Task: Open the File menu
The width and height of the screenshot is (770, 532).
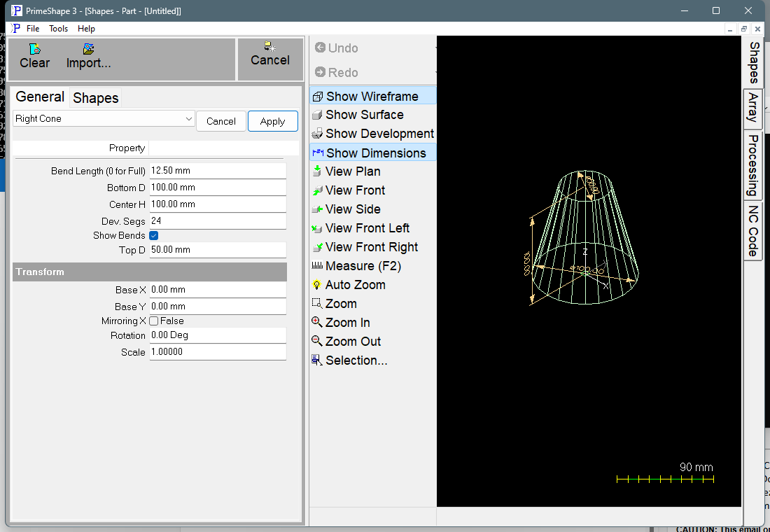Action: (33, 29)
